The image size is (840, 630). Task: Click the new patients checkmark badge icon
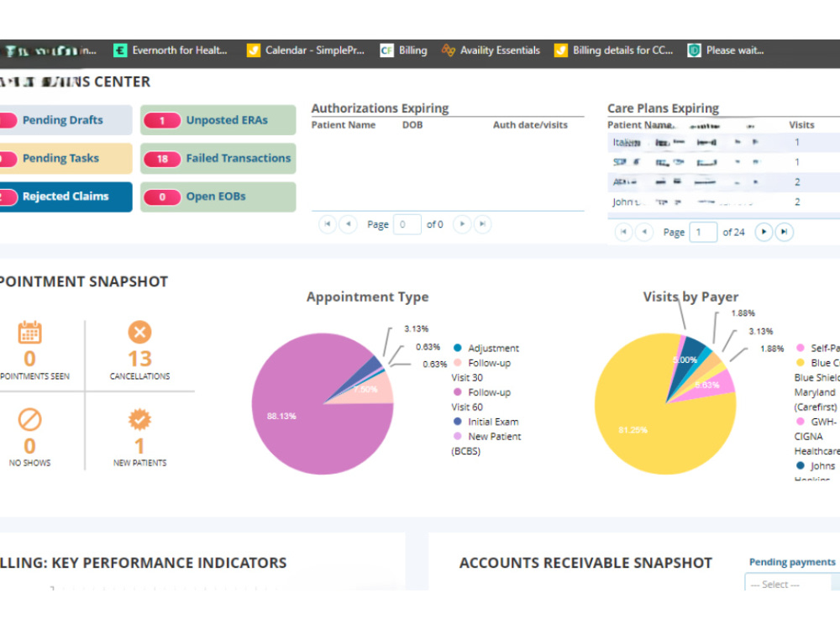(x=139, y=419)
